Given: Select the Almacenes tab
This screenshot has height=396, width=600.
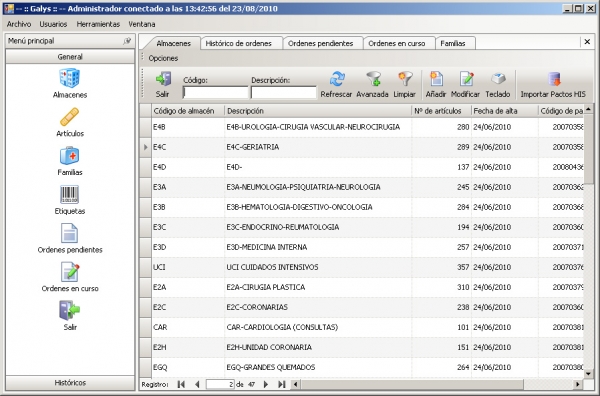Looking at the screenshot, I should (173, 43).
